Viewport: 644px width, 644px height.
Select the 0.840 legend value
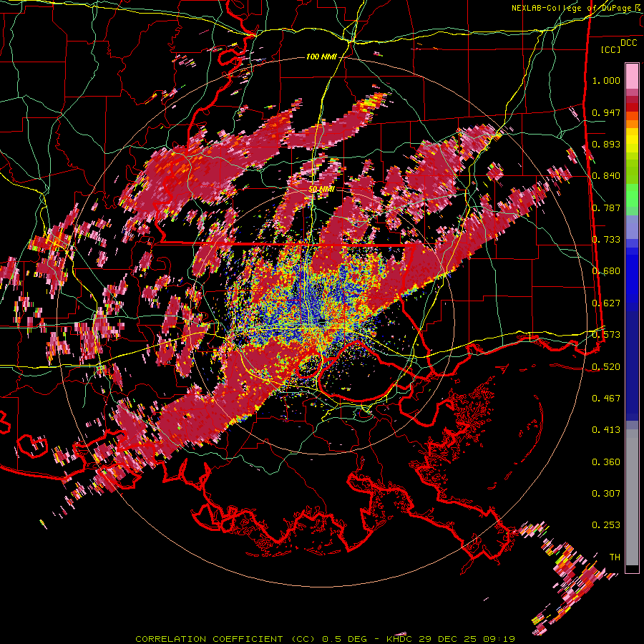(x=606, y=176)
